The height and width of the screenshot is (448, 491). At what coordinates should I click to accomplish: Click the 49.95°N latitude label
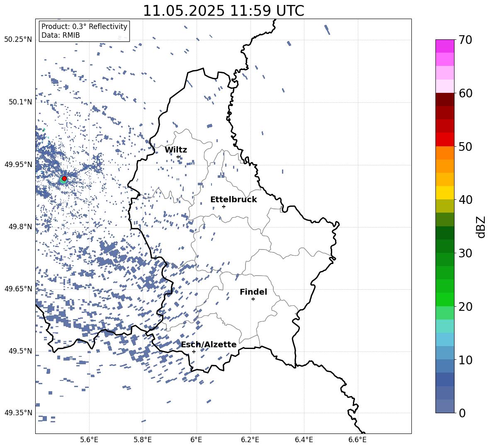[18, 164]
